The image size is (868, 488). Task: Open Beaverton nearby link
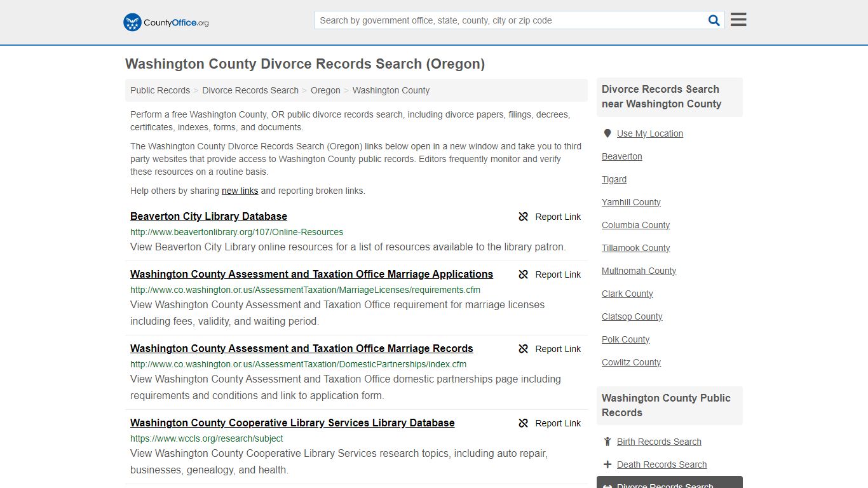[x=622, y=156]
